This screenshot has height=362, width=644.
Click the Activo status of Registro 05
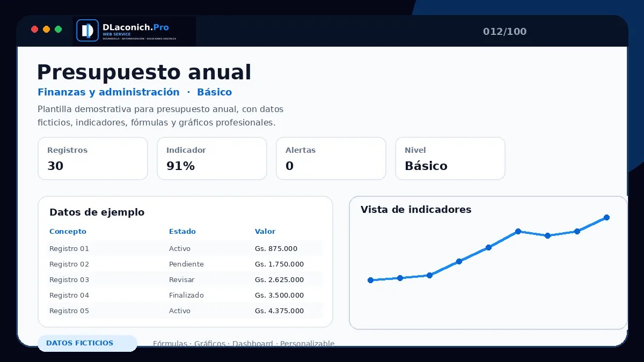click(x=180, y=311)
